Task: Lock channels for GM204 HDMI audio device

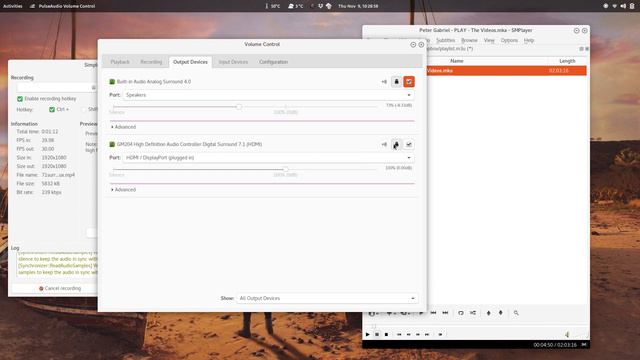Action: [396, 144]
